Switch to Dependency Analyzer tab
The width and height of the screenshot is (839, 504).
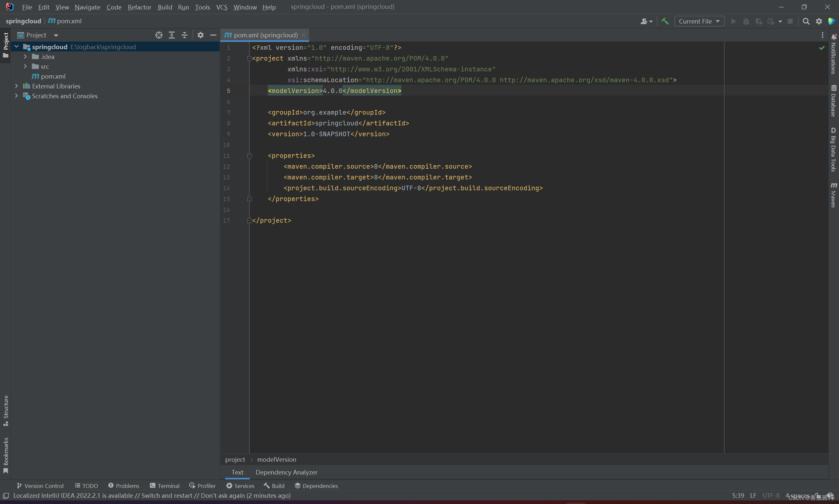286,472
